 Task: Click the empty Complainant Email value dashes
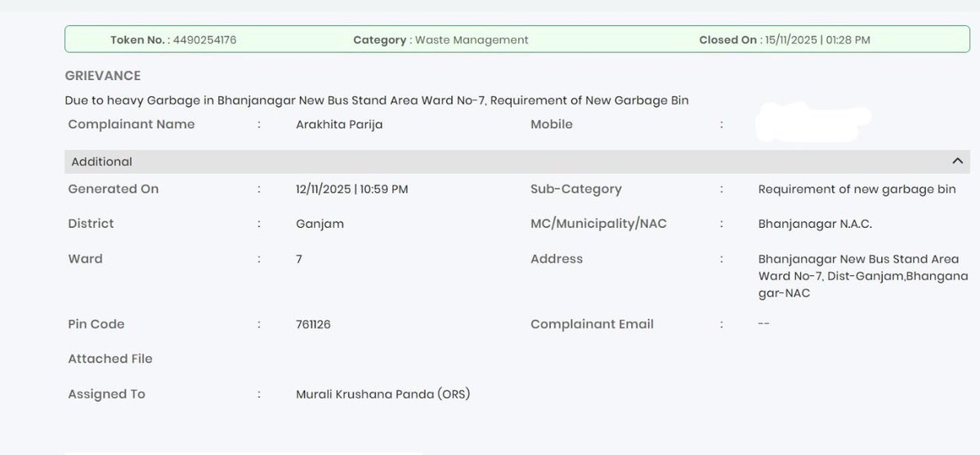coord(763,323)
